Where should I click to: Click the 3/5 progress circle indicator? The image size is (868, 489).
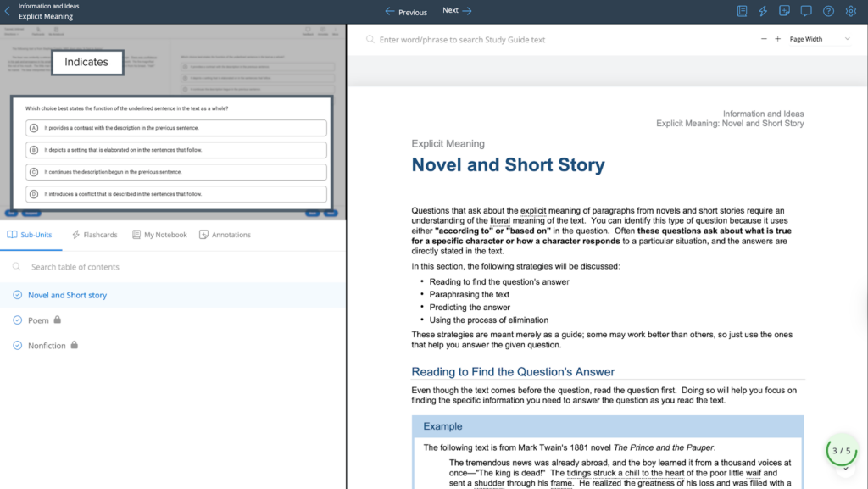coord(840,450)
